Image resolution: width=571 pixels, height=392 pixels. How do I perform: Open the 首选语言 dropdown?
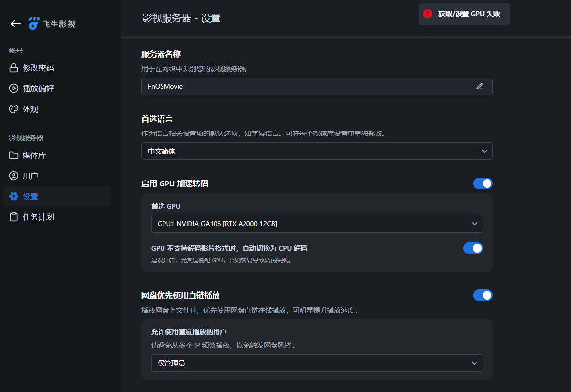click(317, 151)
